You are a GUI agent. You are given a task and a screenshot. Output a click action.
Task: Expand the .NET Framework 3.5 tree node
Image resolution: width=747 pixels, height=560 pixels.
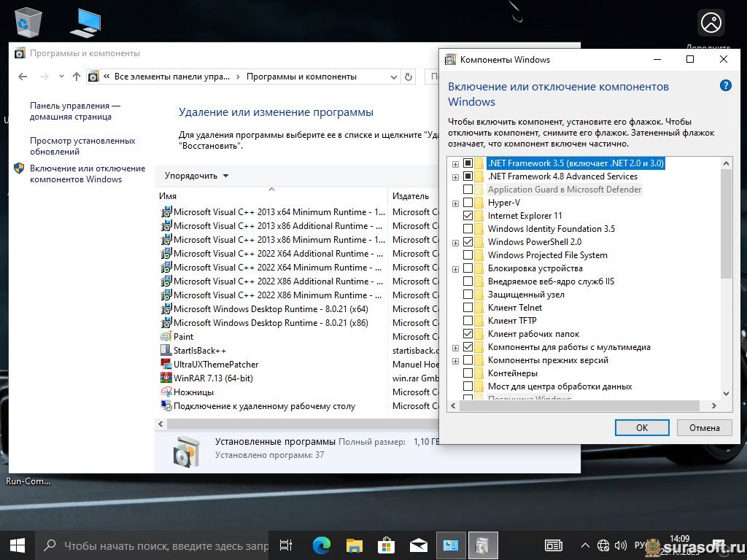(x=455, y=163)
